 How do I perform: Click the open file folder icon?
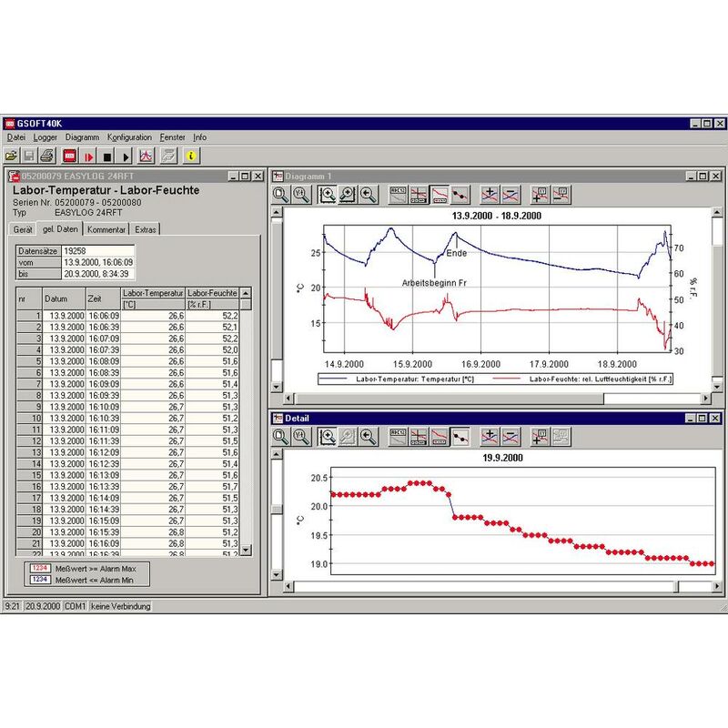(x=12, y=156)
